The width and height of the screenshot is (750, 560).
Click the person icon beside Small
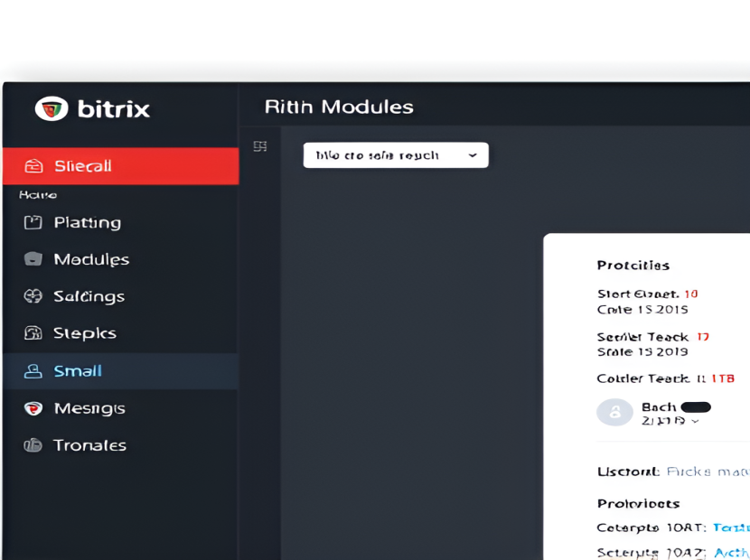[x=33, y=371]
